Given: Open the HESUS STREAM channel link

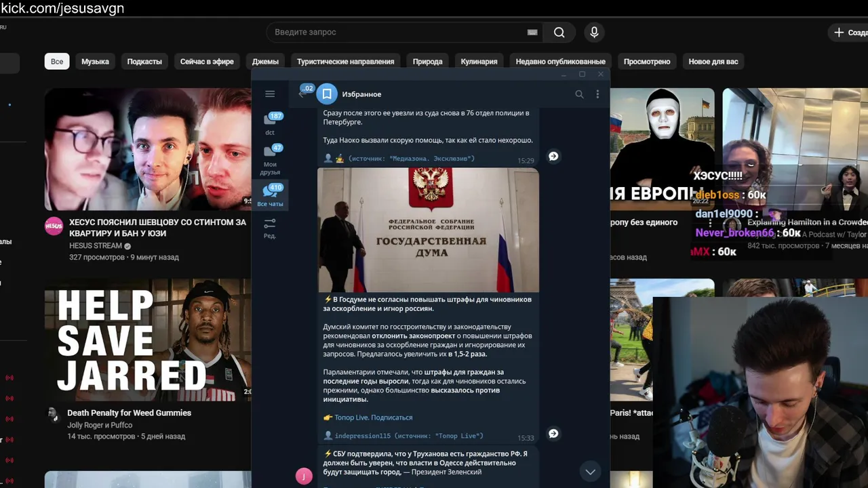Looking at the screenshot, I should (96, 246).
